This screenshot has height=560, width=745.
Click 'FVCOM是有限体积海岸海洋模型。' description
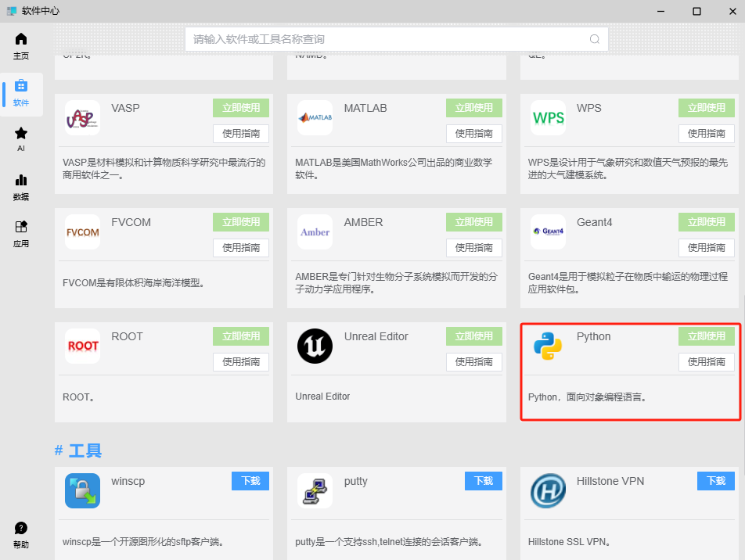pyautogui.click(x=134, y=283)
